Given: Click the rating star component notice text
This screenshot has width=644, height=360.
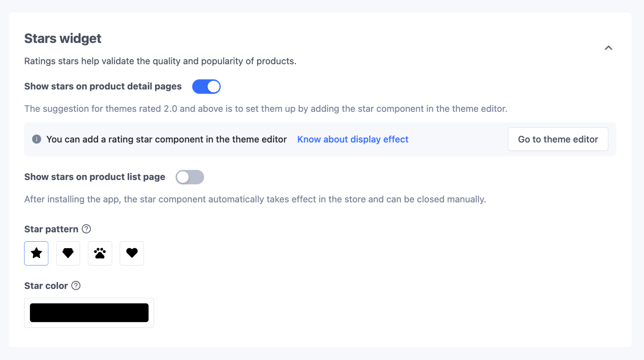Looking at the screenshot, I should pyautogui.click(x=166, y=139).
